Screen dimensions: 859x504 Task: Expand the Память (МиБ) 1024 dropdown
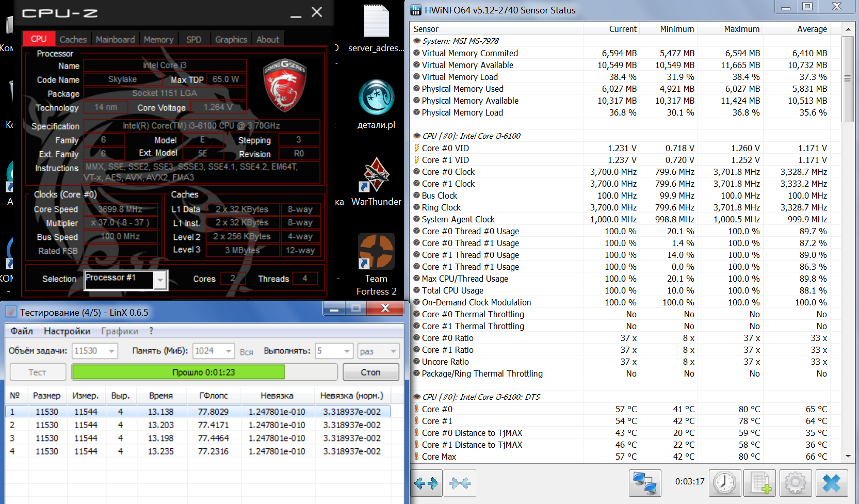(229, 351)
